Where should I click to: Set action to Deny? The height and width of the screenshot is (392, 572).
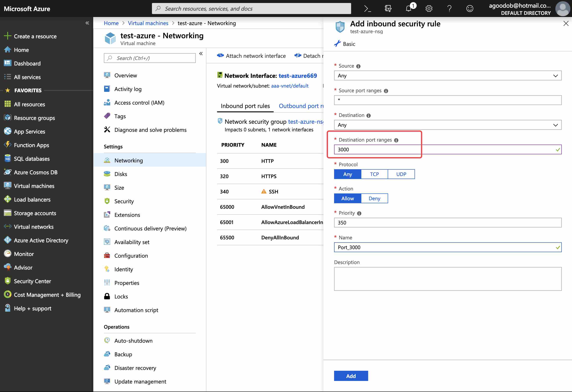[374, 199]
